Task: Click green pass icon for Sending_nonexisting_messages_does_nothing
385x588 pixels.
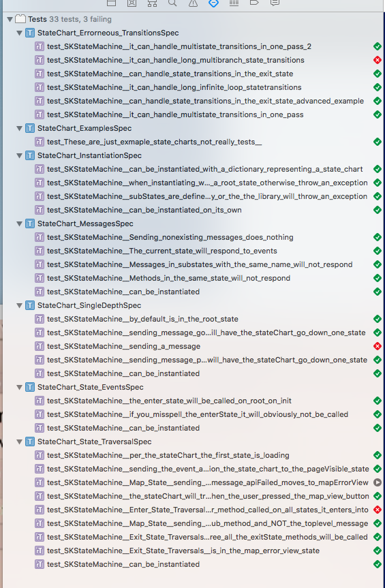Action: pyautogui.click(x=378, y=237)
